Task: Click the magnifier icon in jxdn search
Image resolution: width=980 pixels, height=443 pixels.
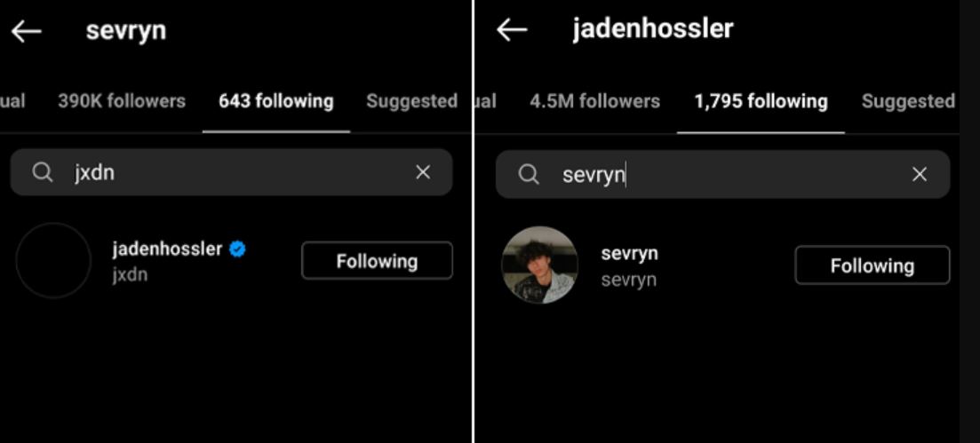Action: 42,172
